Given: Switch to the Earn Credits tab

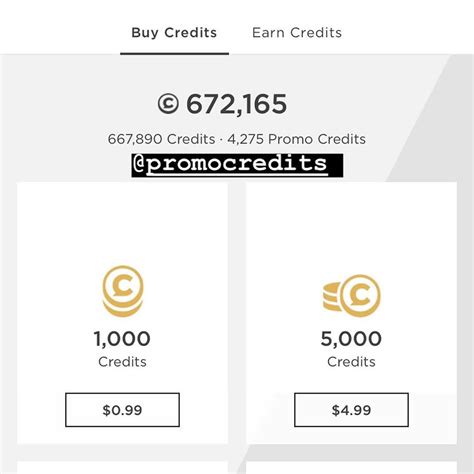Looking at the screenshot, I should coord(297,33).
